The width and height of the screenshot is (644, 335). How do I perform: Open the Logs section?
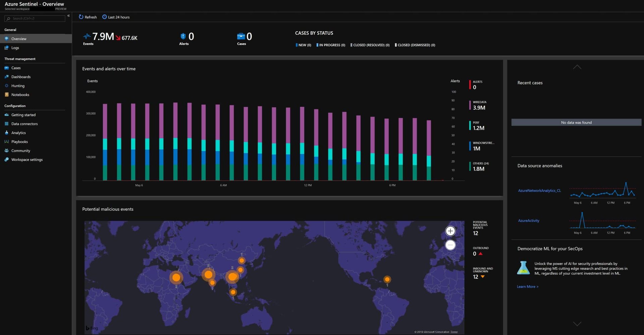15,48
